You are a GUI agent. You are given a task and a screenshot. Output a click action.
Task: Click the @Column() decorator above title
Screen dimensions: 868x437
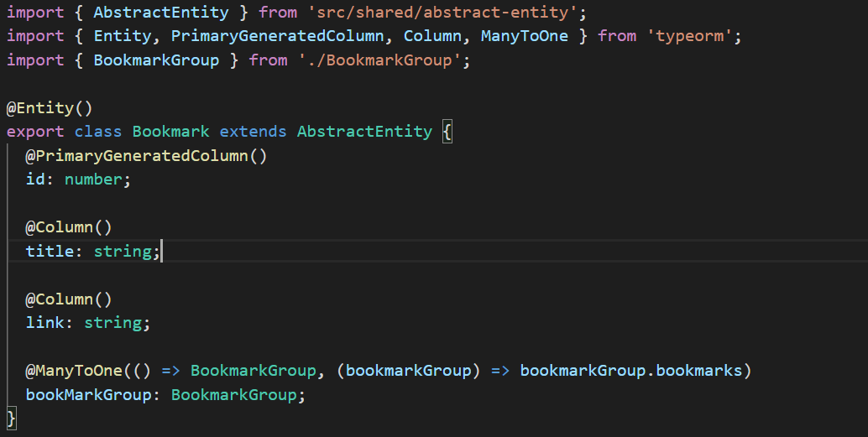click(69, 227)
